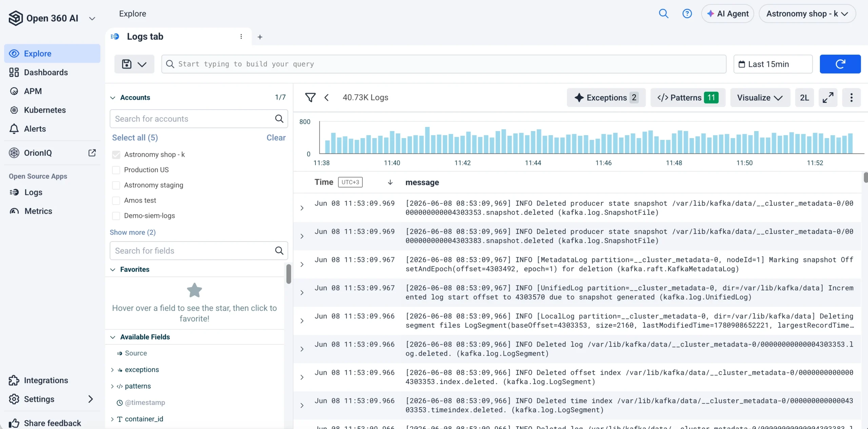Viewport: 868px width, 429px height.
Task: Collapse the Accounts section
Action: point(113,98)
